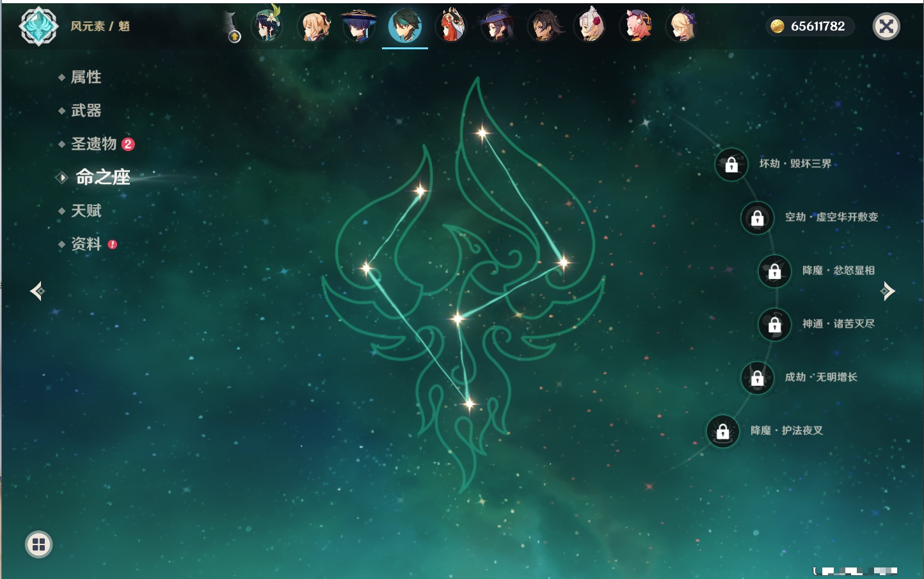Select Venti's avatar in the party bar
This screenshot has width=924, height=579.
[x=267, y=26]
